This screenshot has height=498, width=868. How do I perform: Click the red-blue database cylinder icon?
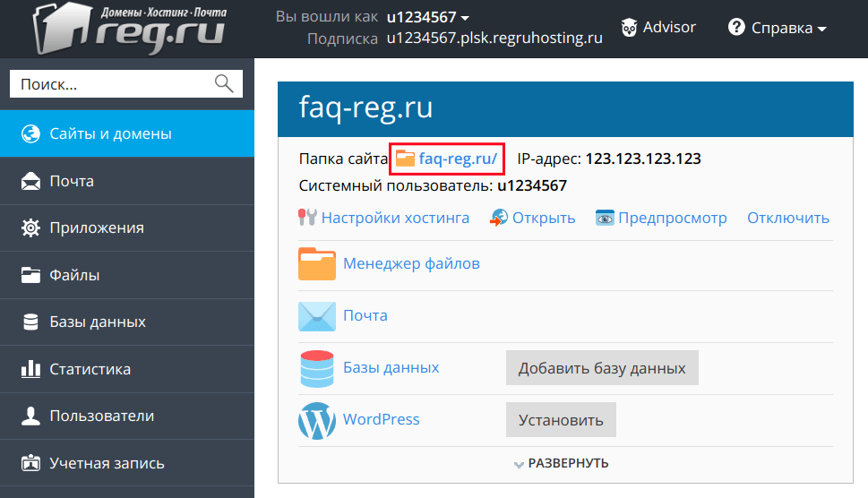click(317, 368)
